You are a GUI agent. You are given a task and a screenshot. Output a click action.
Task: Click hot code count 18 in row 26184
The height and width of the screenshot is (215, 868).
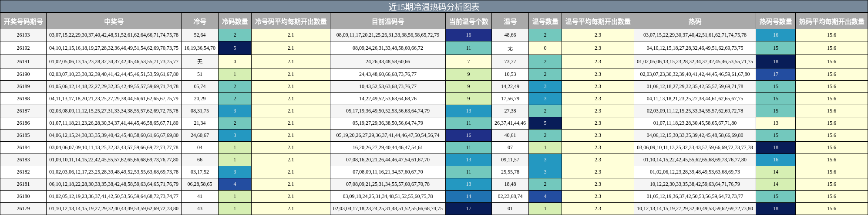775,147
